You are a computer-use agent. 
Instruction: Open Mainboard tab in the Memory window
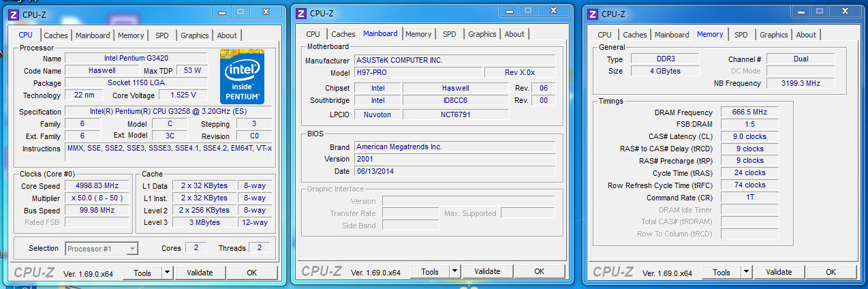pos(672,35)
